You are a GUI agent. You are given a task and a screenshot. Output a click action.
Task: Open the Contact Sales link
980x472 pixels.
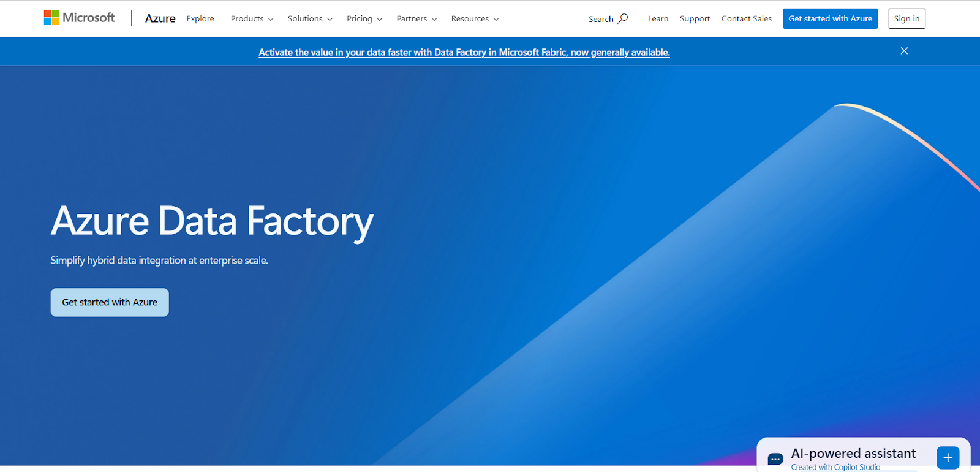(746, 19)
